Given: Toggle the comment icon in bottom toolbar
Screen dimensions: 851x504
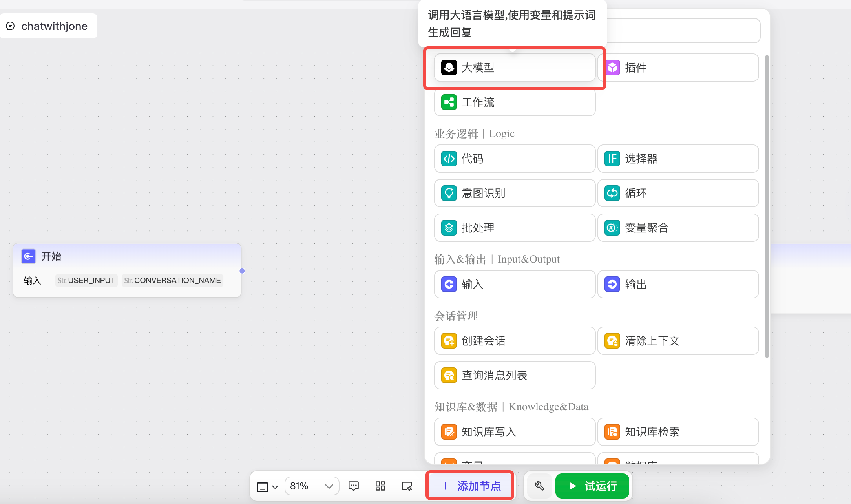Looking at the screenshot, I should tap(354, 486).
